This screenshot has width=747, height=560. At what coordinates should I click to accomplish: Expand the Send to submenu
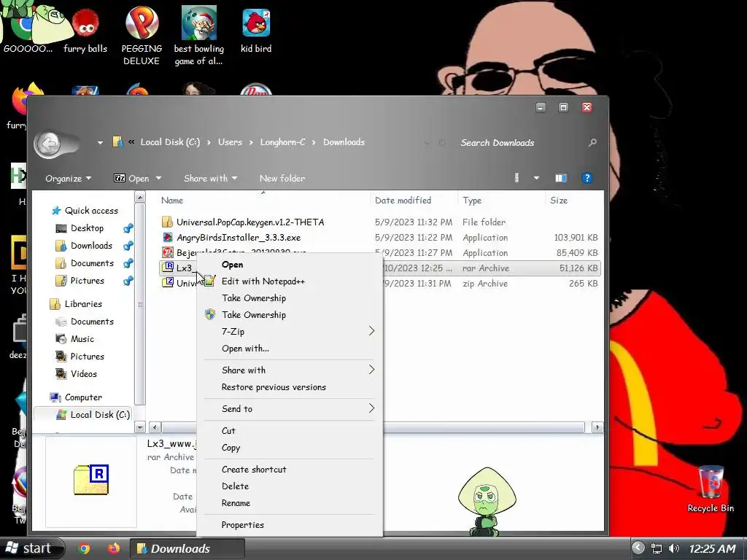click(x=372, y=408)
